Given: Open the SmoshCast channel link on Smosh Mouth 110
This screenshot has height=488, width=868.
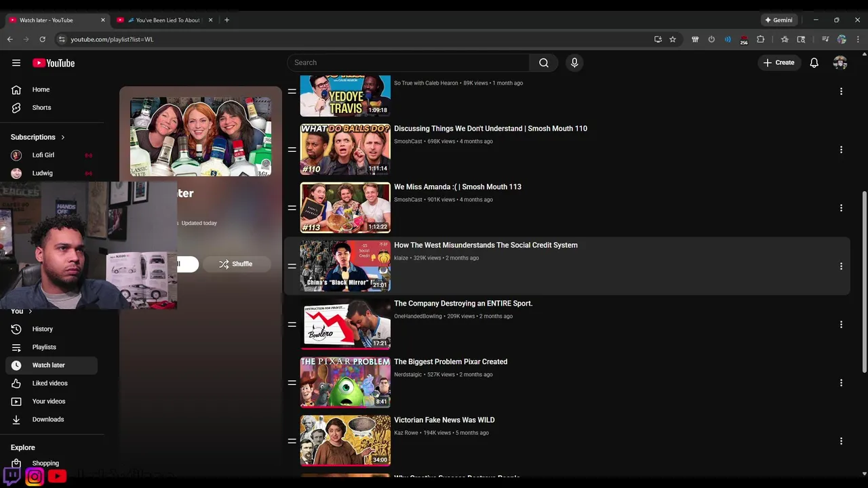Looking at the screenshot, I should (x=408, y=142).
